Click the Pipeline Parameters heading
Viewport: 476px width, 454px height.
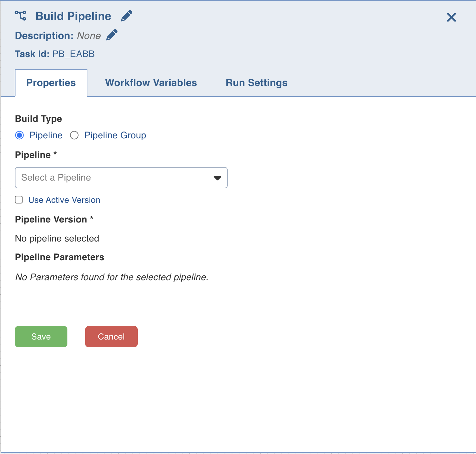pos(60,257)
